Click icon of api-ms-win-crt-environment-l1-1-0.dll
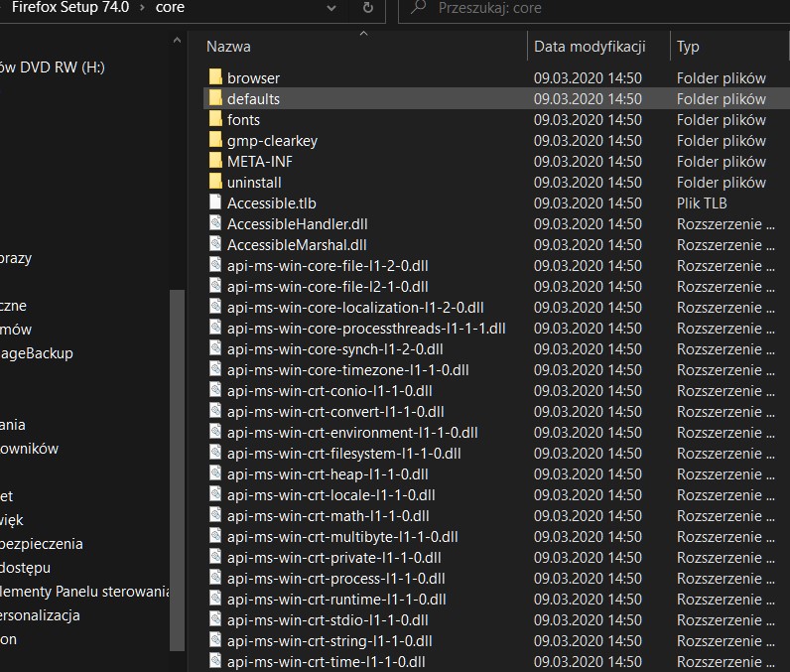Screen dimensions: 790x672 215,431
